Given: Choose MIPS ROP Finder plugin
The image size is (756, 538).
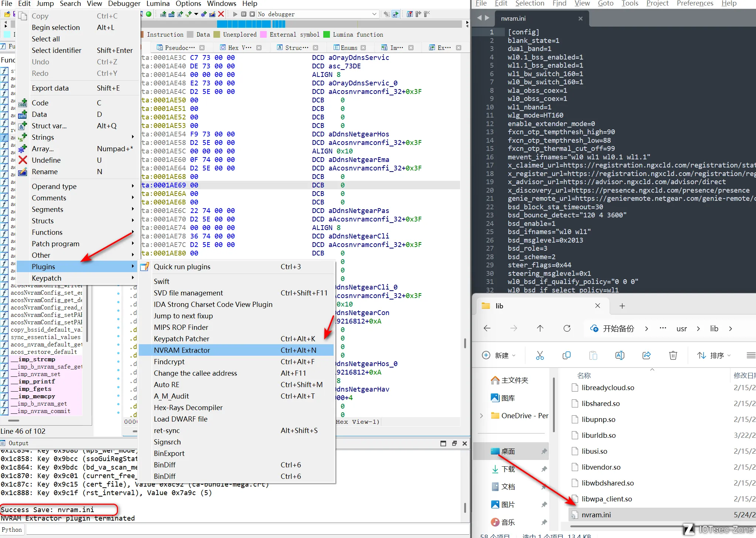Looking at the screenshot, I should click(236, 327).
